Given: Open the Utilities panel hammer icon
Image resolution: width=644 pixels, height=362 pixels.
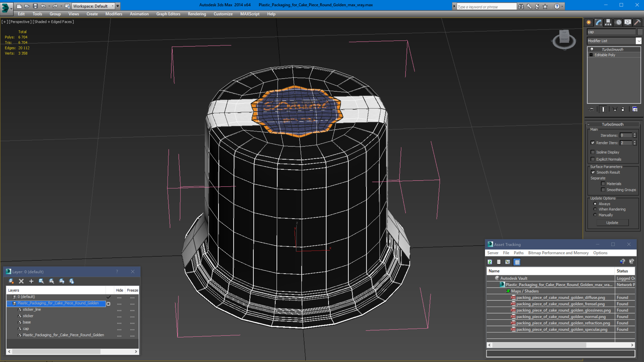Looking at the screenshot, I should click(x=637, y=22).
